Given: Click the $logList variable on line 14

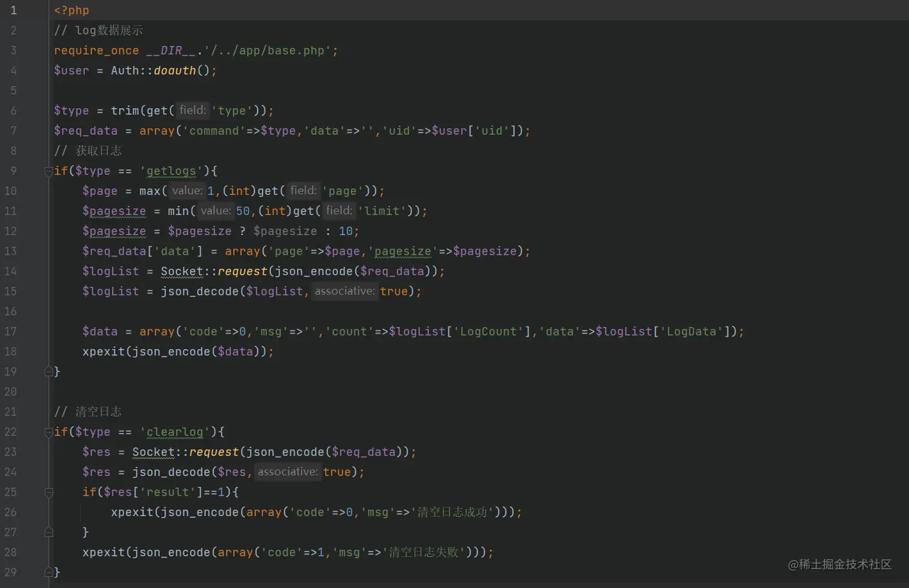Looking at the screenshot, I should tap(111, 271).
